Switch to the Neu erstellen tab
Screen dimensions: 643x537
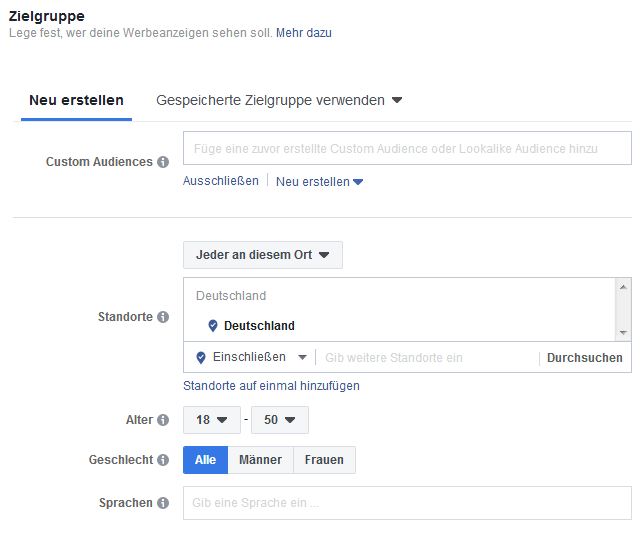(76, 100)
